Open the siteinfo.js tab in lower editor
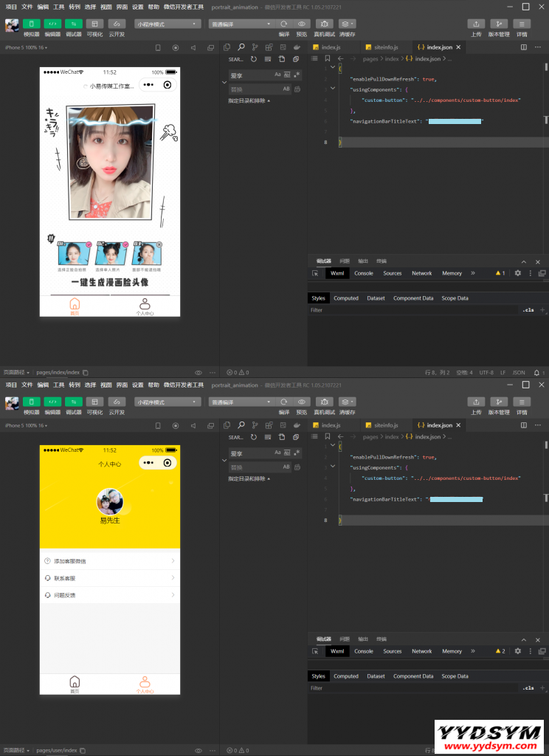 (x=385, y=425)
